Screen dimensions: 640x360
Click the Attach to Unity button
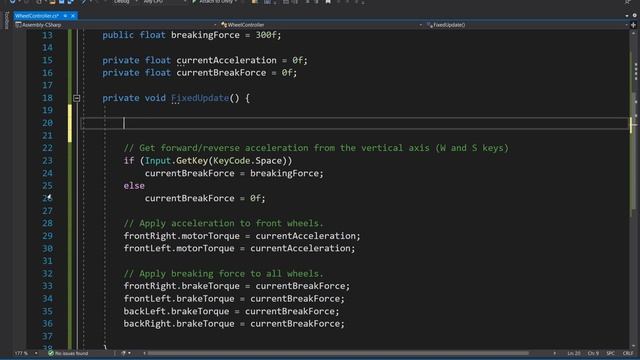pyautogui.click(x=215, y=2)
